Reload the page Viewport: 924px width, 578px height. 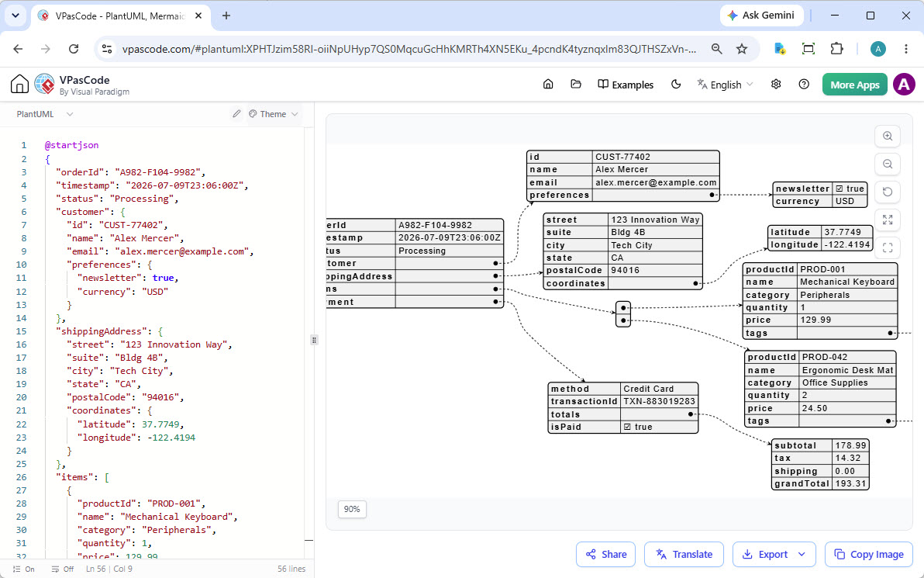pos(74,49)
